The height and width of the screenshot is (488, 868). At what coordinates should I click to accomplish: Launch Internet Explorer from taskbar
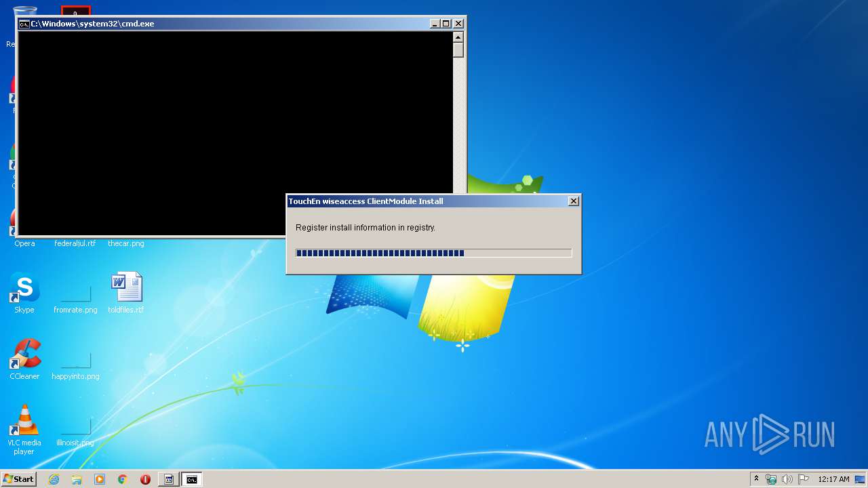[54, 479]
